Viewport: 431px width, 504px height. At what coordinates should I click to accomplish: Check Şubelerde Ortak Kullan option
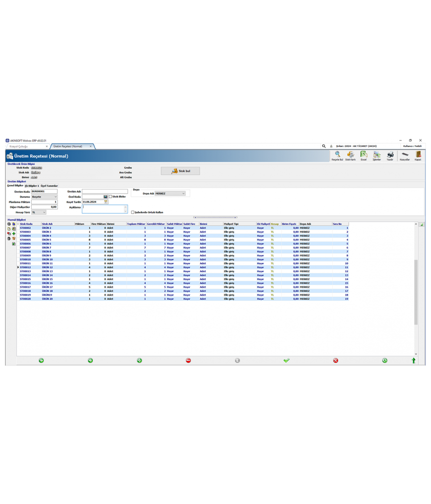pos(133,212)
